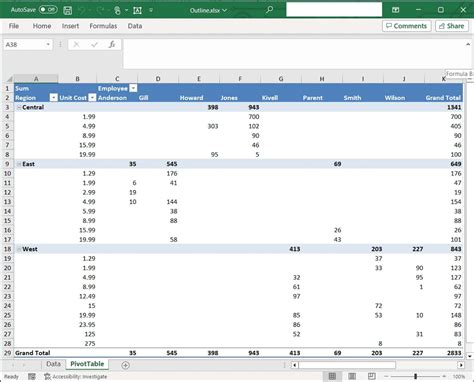The image size is (474, 382).
Task: Switch to the Data sheet tab
Action: pos(53,364)
